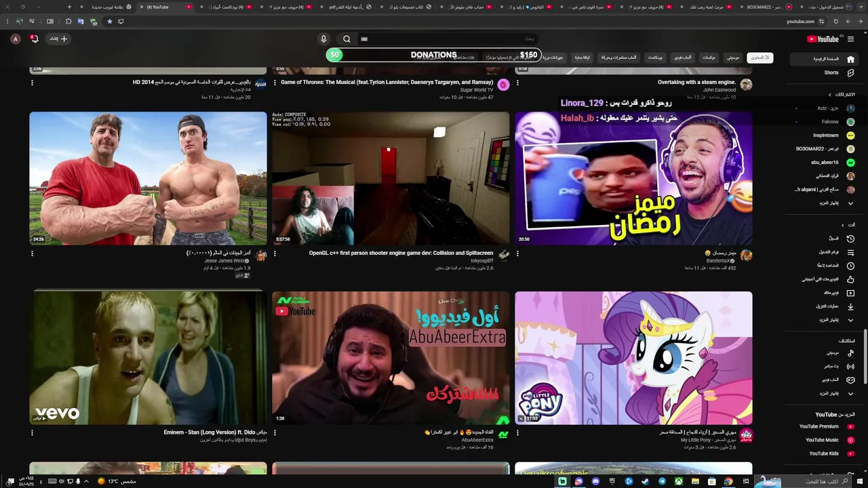Expand the Subscriptions section header arrow

click(829, 94)
